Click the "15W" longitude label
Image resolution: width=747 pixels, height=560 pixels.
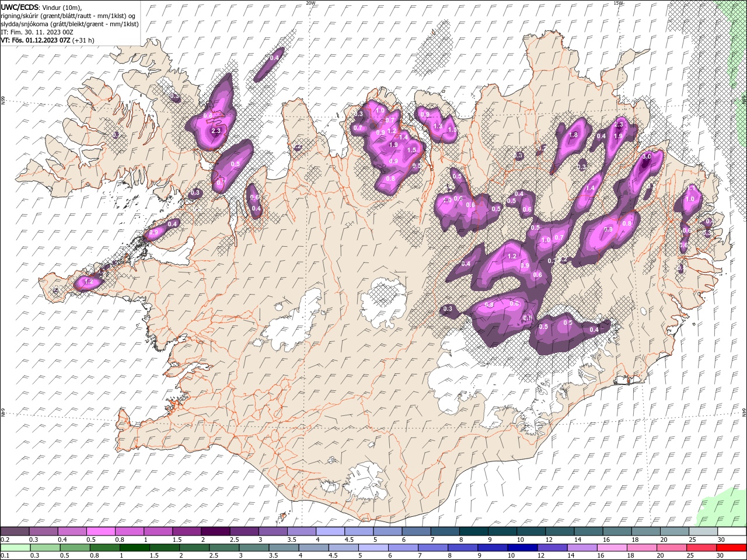(x=618, y=3)
